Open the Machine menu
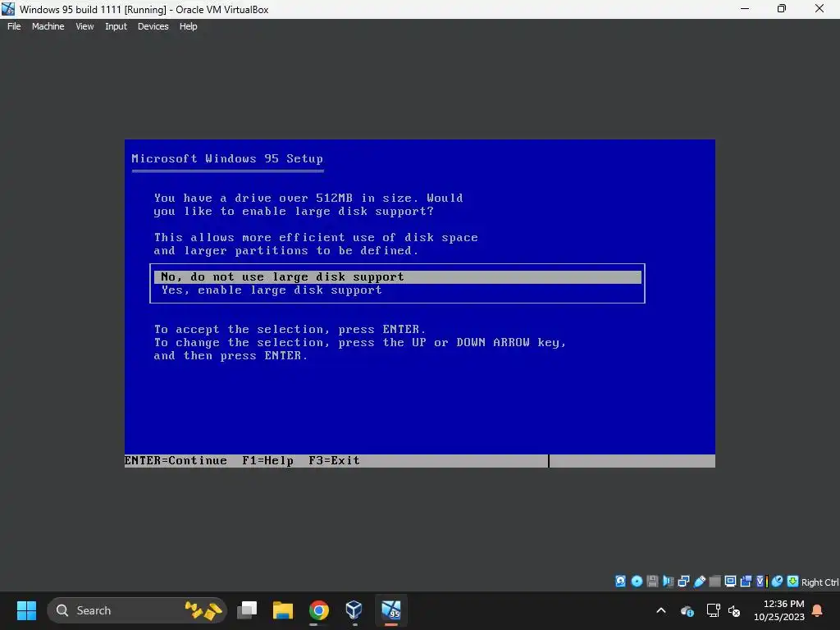Viewport: 840px width, 630px height. (48, 26)
